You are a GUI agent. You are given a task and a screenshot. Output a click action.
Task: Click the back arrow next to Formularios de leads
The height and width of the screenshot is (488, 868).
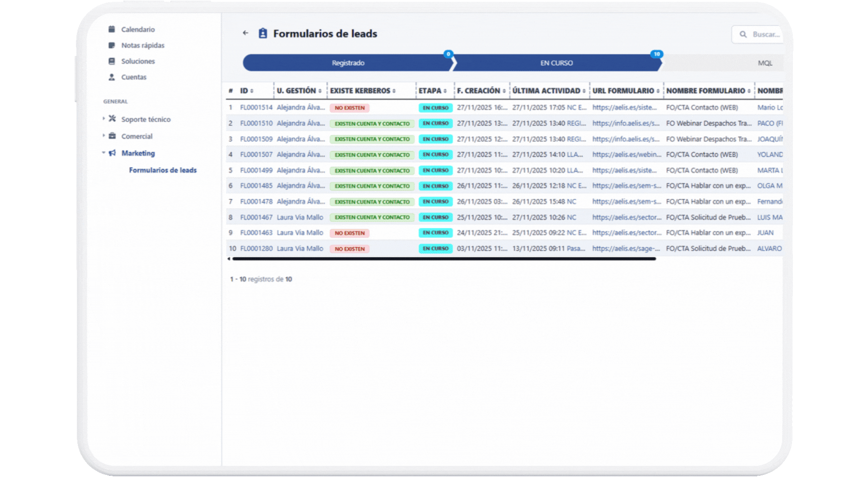click(x=245, y=33)
